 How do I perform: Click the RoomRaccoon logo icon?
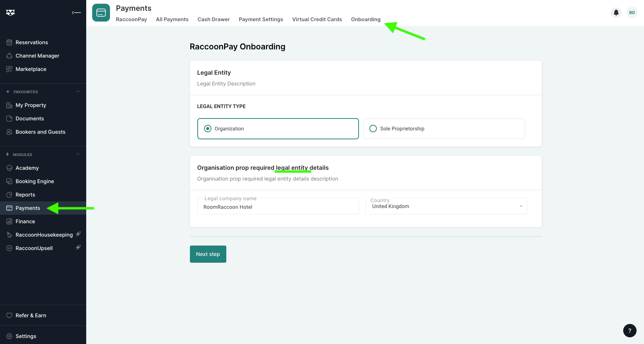(x=10, y=13)
